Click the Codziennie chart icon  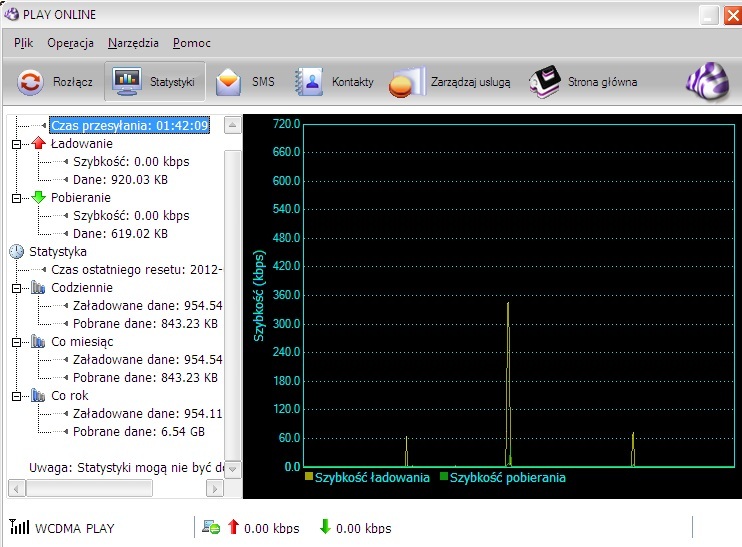pos(38,287)
